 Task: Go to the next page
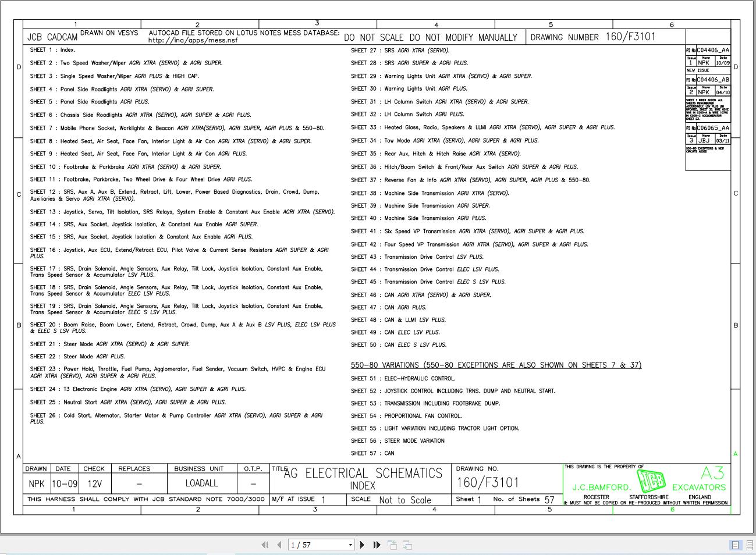click(x=362, y=545)
